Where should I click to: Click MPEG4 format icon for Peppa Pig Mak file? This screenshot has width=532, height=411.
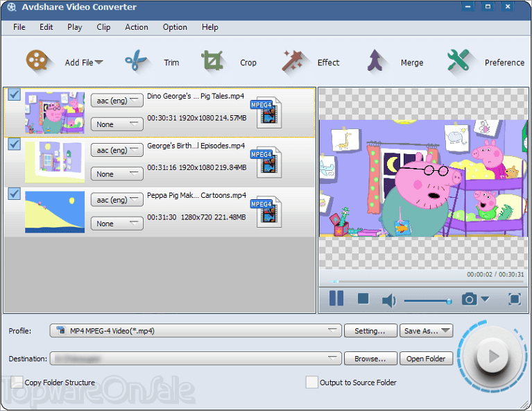tap(266, 212)
